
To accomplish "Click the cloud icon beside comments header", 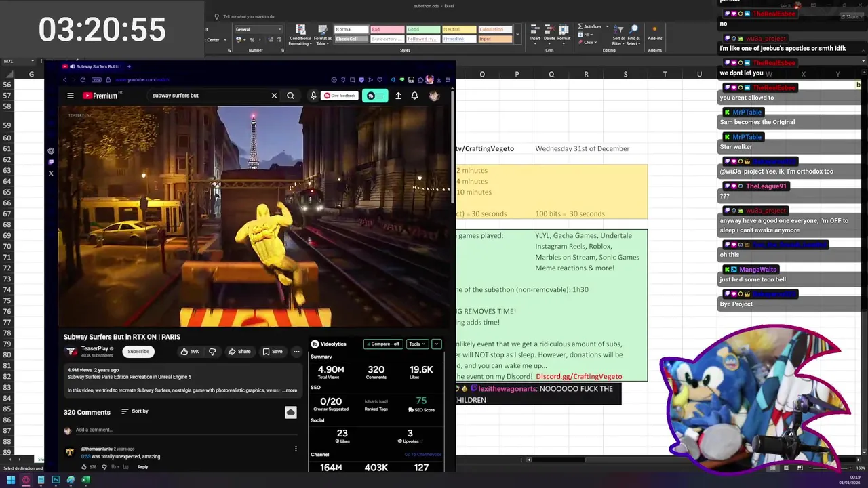I will [x=291, y=412].
